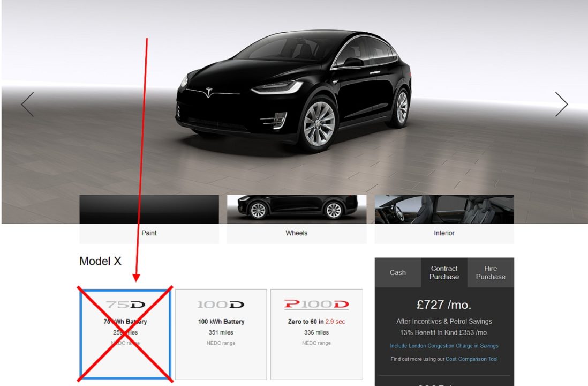Switch to the Hire Purchase tab
This screenshot has height=386, width=588.
click(x=491, y=272)
